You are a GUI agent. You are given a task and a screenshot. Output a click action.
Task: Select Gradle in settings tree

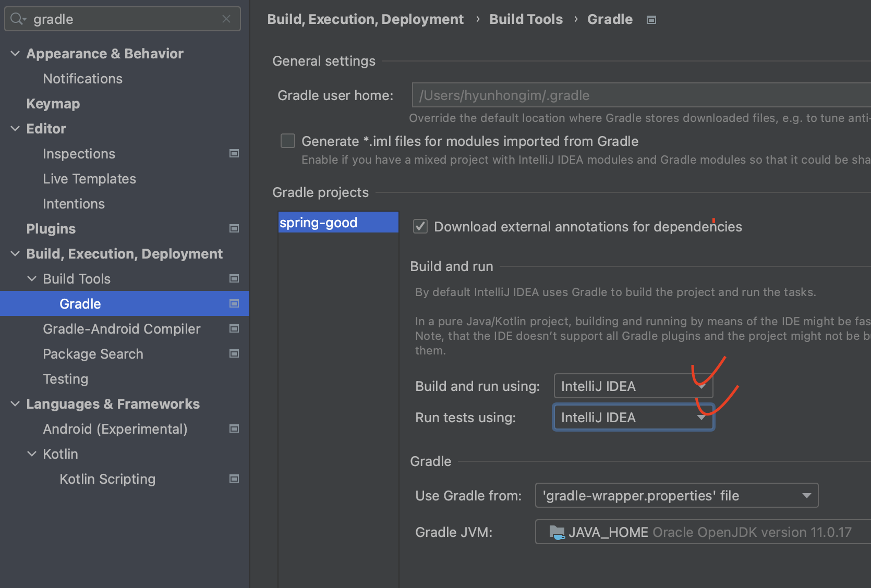click(125, 303)
